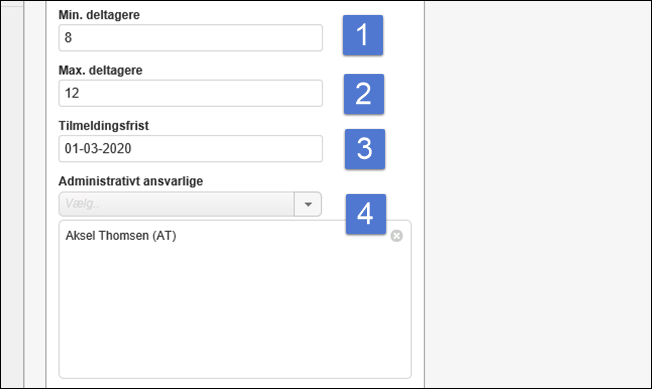
Task: Click the Tilmeldingsfrist date field 01-03-2020
Action: point(190,148)
